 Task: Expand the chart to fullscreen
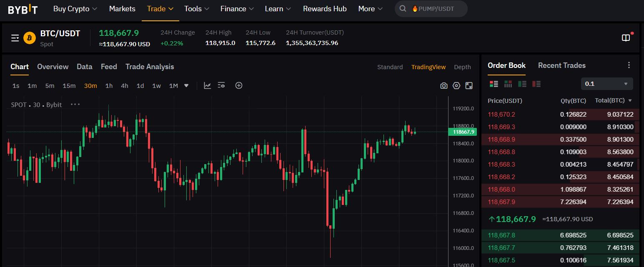click(469, 86)
